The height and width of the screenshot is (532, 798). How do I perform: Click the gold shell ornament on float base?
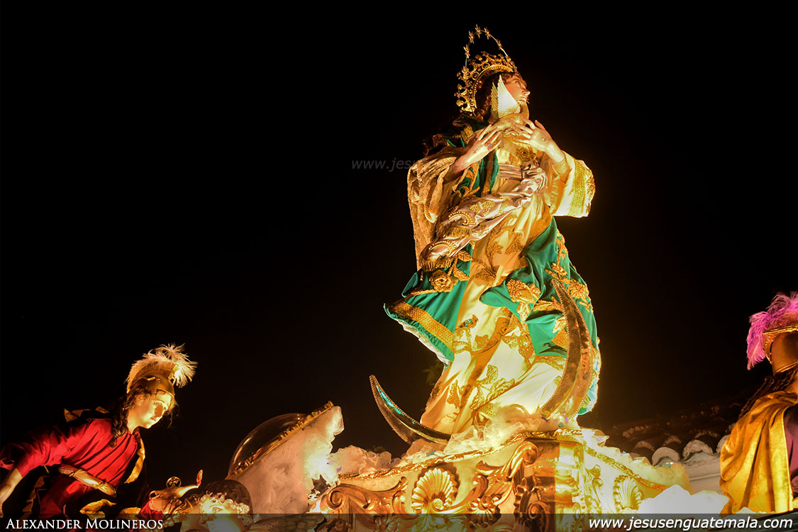point(434,489)
